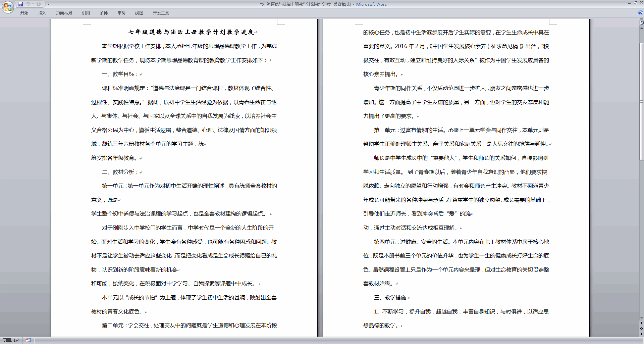Restore down the Word window
Screen dimensions: 644x344
(635, 3)
